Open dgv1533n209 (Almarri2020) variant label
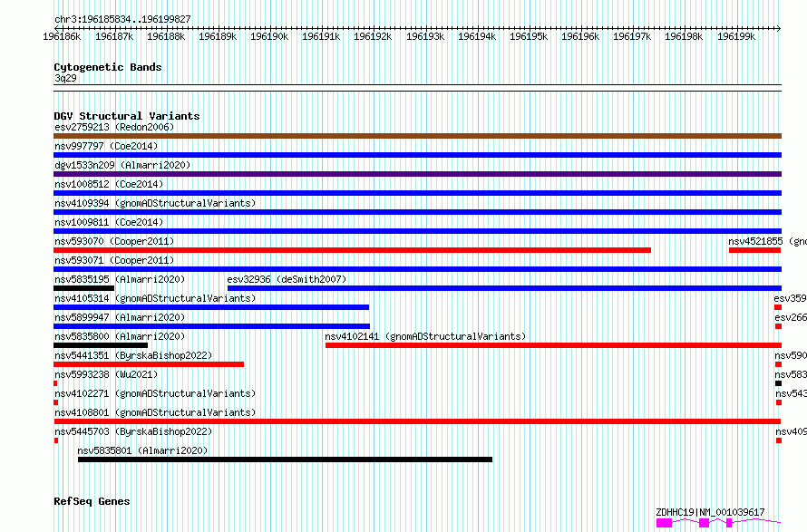807x532 pixels. [122, 165]
